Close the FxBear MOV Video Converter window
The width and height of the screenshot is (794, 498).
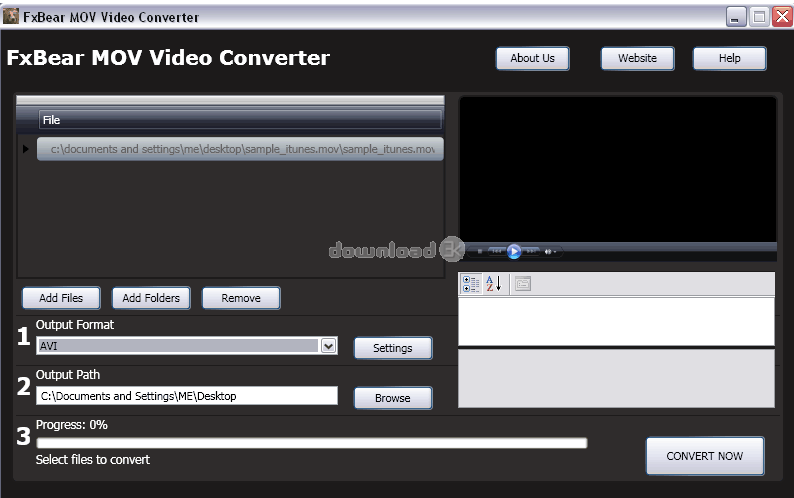(x=782, y=17)
